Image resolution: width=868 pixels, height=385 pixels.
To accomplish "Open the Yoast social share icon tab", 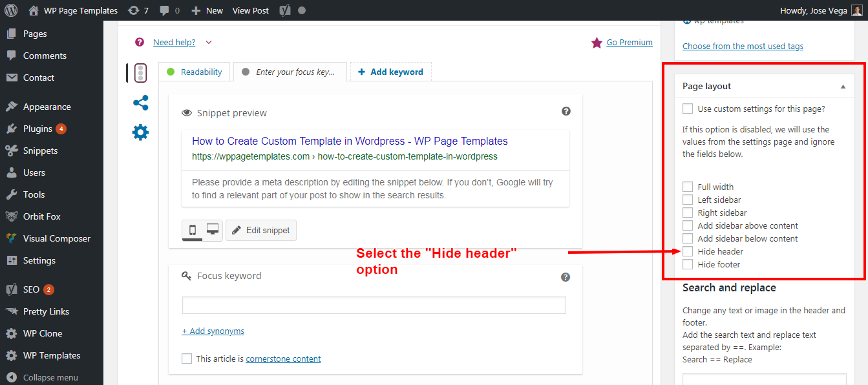I will [140, 103].
